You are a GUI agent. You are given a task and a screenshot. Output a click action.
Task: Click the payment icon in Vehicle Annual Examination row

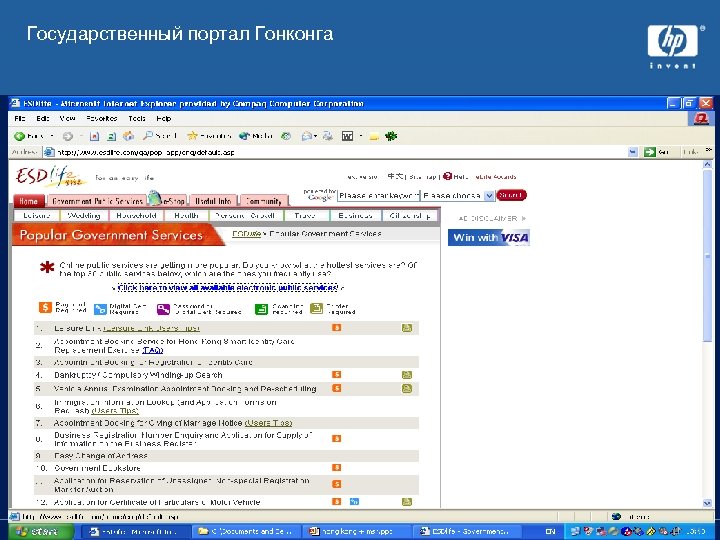click(x=337, y=388)
